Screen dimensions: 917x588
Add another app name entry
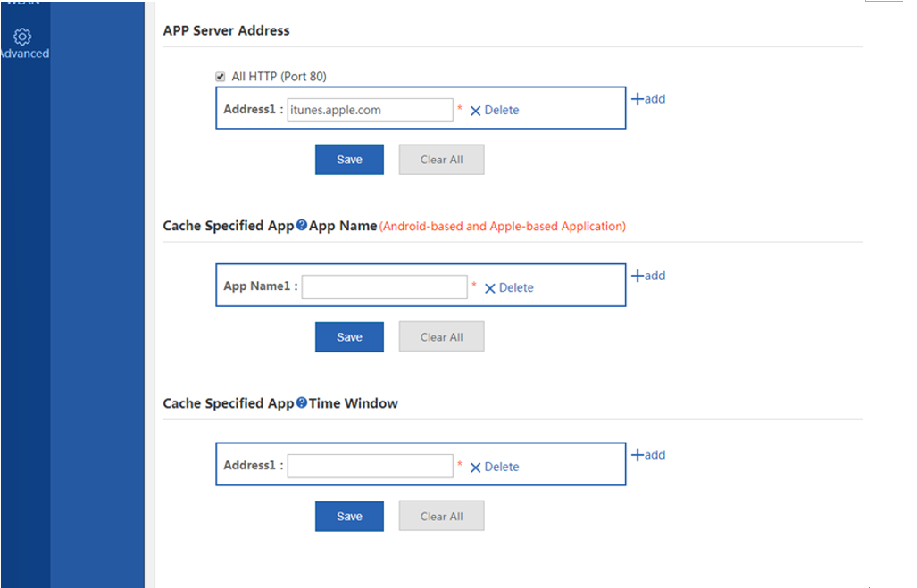[x=648, y=276]
